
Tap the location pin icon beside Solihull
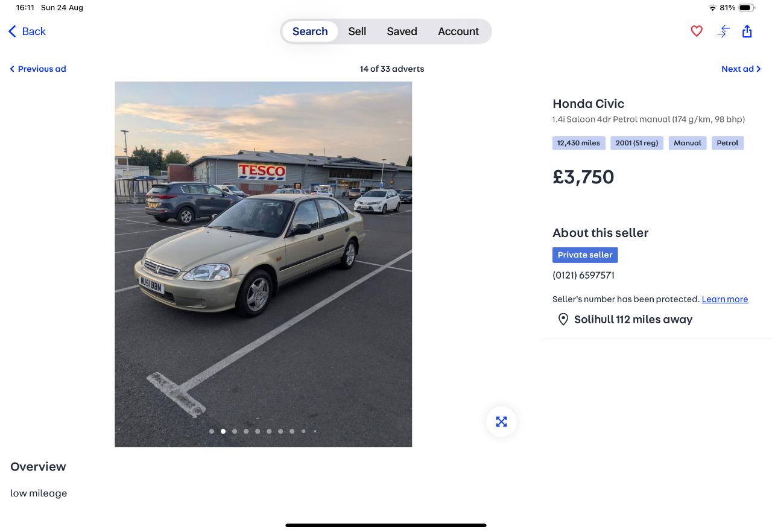tap(563, 320)
